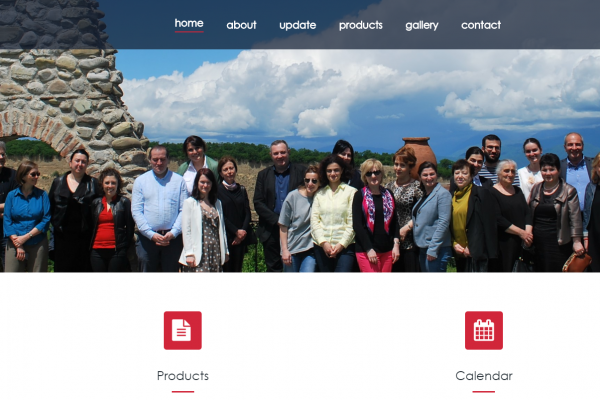Open the red Calendar icon

click(484, 330)
